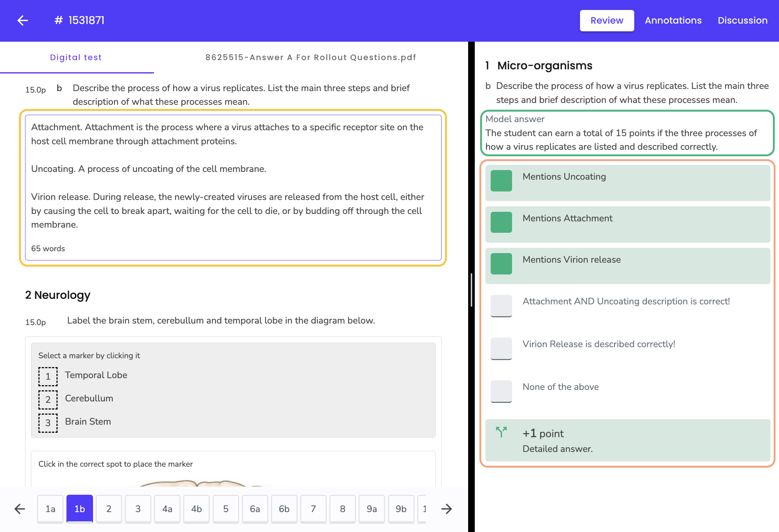
Task: Open the Review tab
Action: [607, 21]
